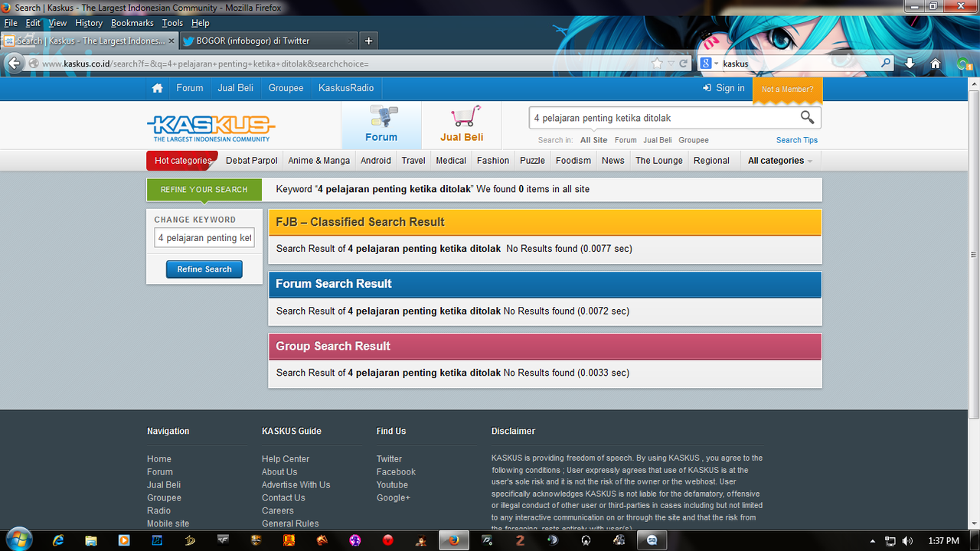Click the Kaskus home icon in blue bar
This screenshot has width=980, height=551.
pos(157,88)
